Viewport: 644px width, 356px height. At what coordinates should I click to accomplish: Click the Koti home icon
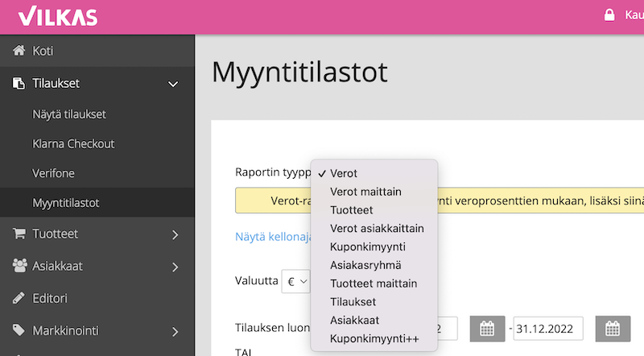pyautogui.click(x=19, y=51)
